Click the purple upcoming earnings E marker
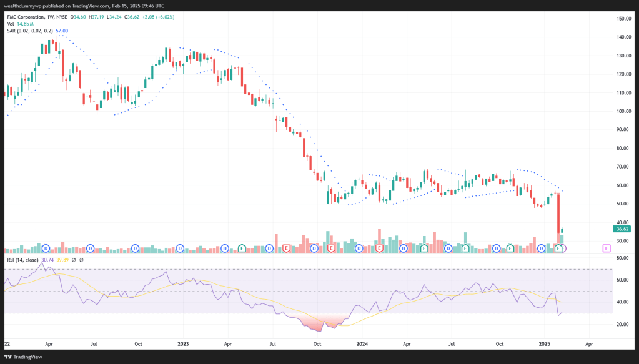Image resolution: width=639 pixels, height=364 pixels. (x=606, y=248)
